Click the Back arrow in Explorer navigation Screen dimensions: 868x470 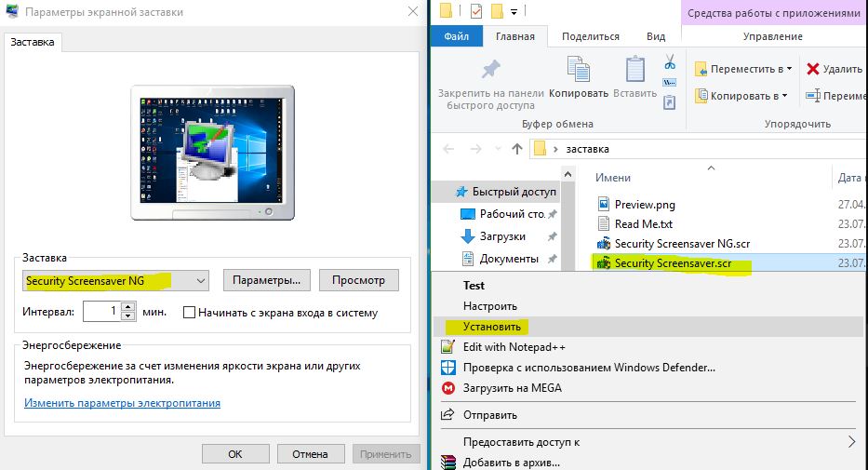[x=449, y=148]
